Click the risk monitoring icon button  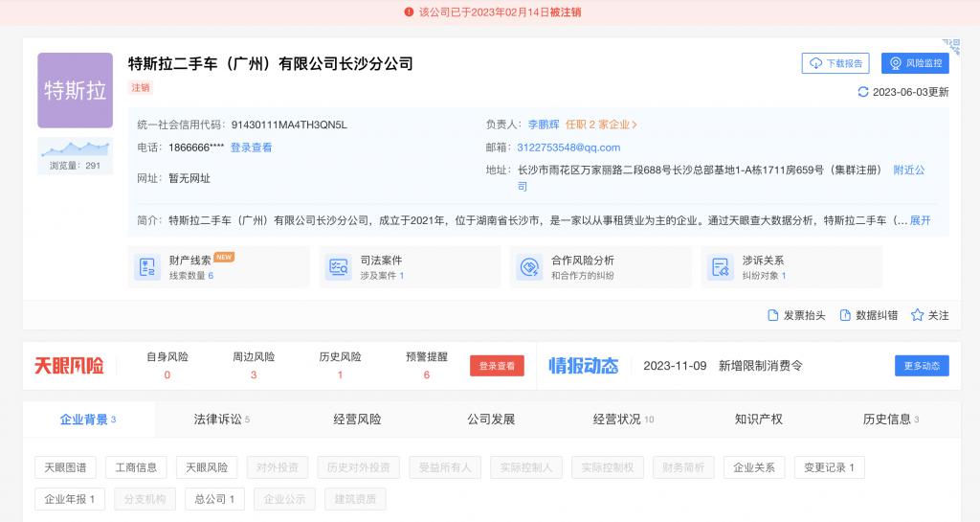tap(896, 63)
